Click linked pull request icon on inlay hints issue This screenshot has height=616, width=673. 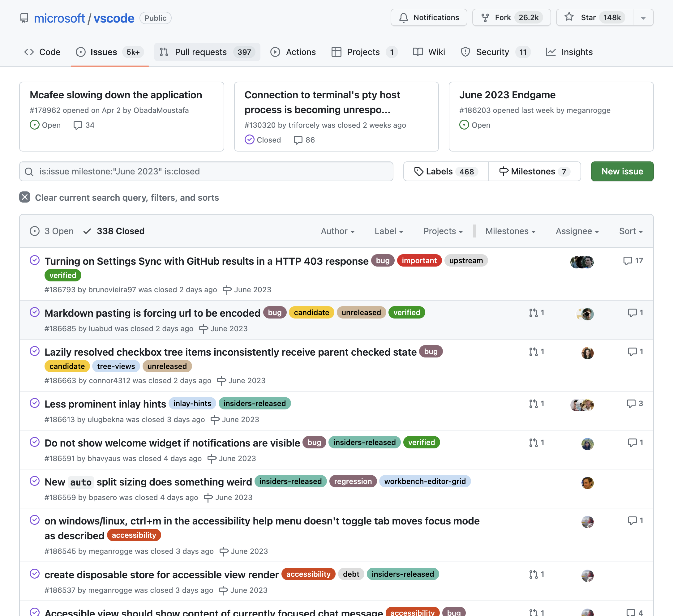[x=537, y=404]
